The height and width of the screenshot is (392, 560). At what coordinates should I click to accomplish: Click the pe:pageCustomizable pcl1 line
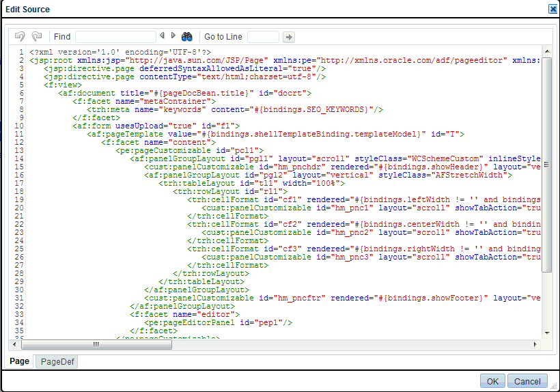pyautogui.click(x=189, y=151)
